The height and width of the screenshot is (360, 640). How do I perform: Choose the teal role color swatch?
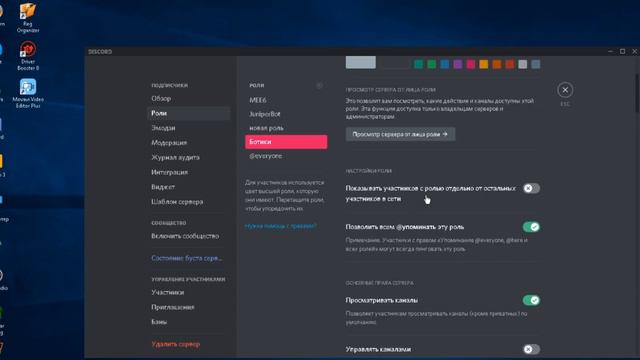(x=418, y=64)
